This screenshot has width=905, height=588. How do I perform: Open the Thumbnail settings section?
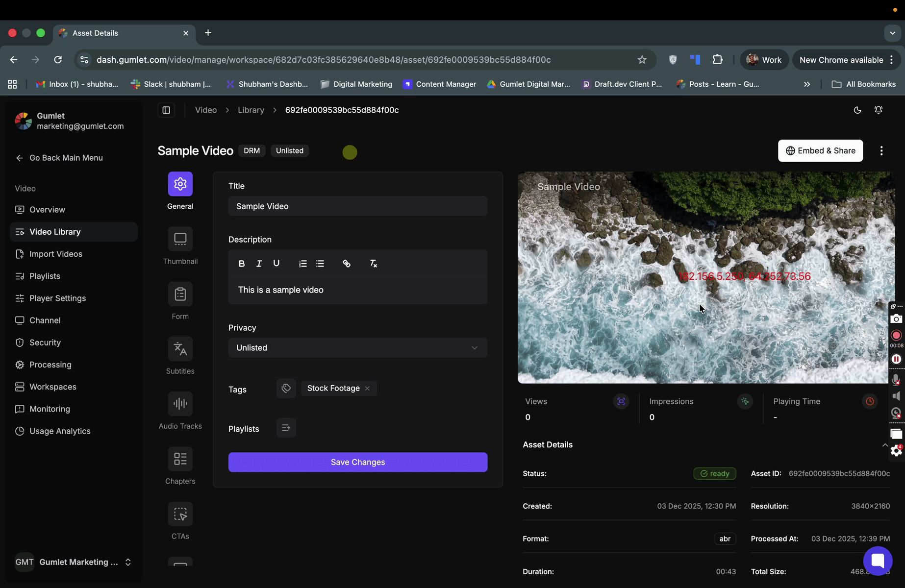180,240
